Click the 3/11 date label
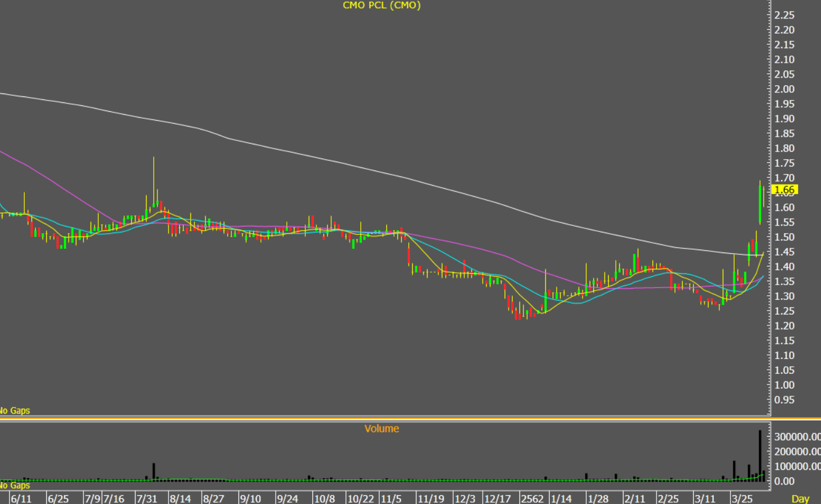This screenshot has width=821, height=504. click(x=704, y=499)
